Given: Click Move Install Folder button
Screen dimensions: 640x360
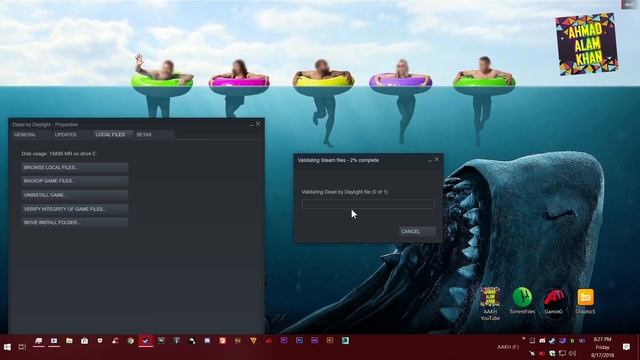Looking at the screenshot, I should click(75, 222).
